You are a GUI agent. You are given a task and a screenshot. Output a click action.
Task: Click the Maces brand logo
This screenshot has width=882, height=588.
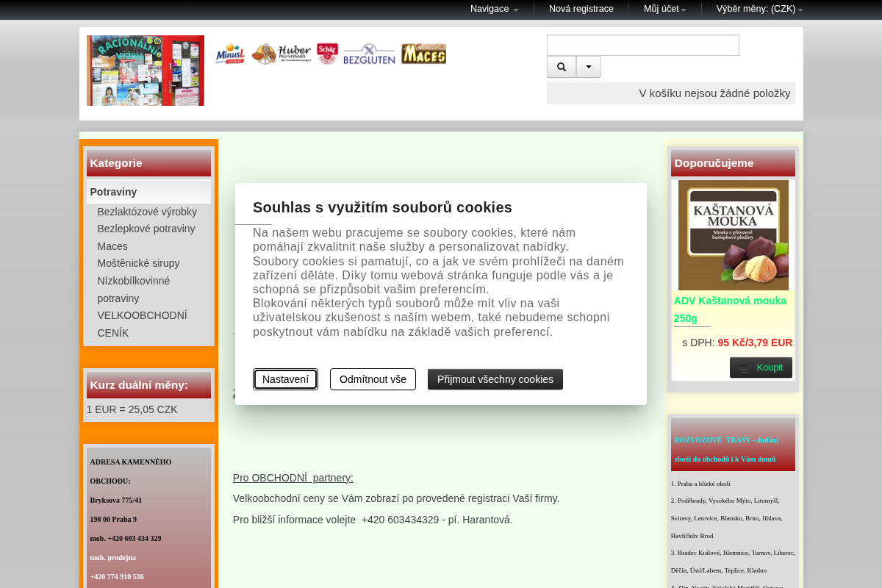423,54
